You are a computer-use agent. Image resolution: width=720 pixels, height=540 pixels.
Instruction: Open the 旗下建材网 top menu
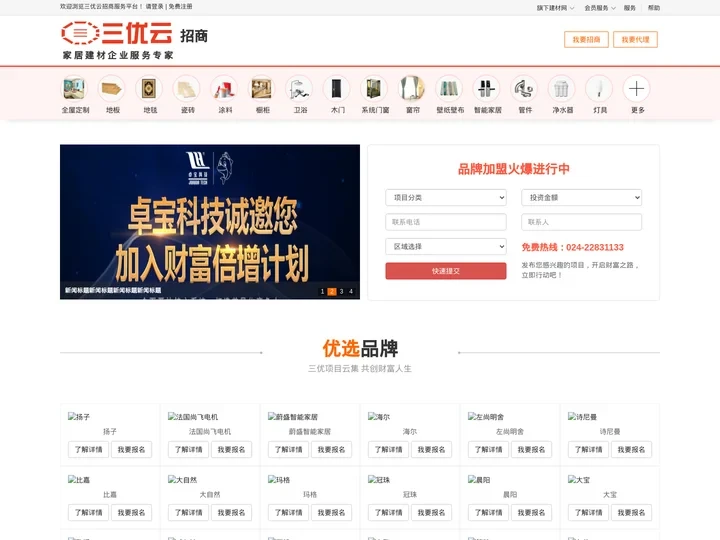[x=555, y=8]
